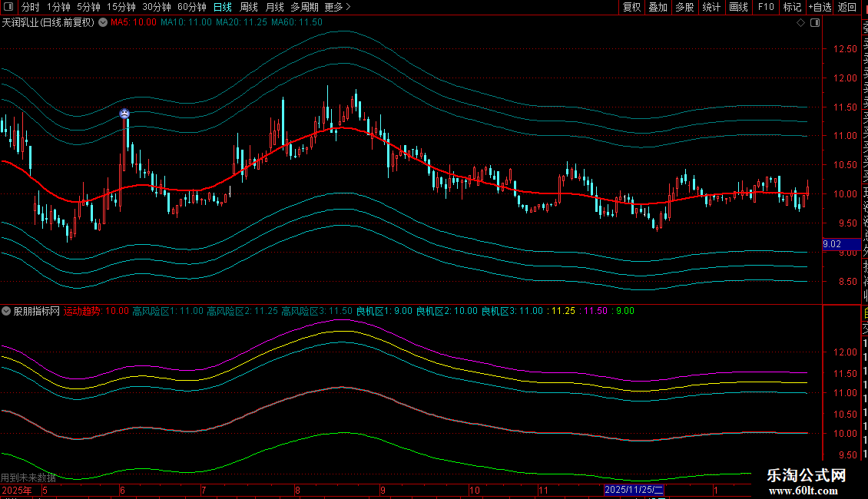Open the 统计 statistics tool
This screenshot has height=499, width=868.
pos(711,7)
